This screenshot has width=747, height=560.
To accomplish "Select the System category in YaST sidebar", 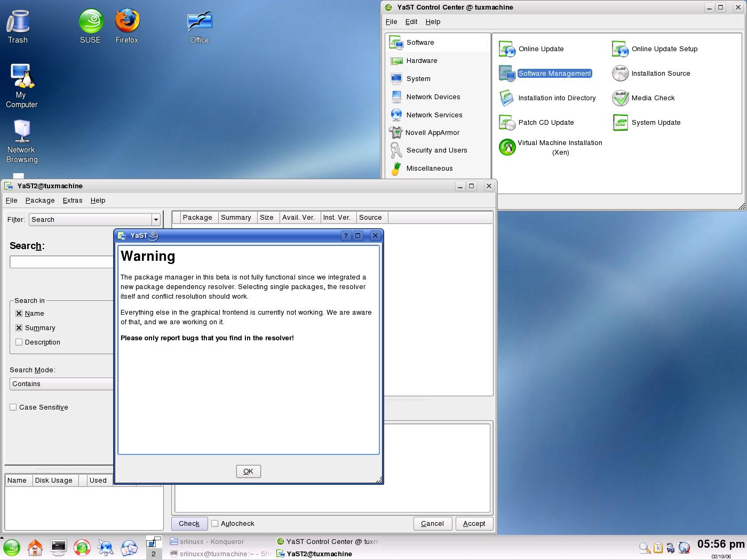I will tap(438, 79).
